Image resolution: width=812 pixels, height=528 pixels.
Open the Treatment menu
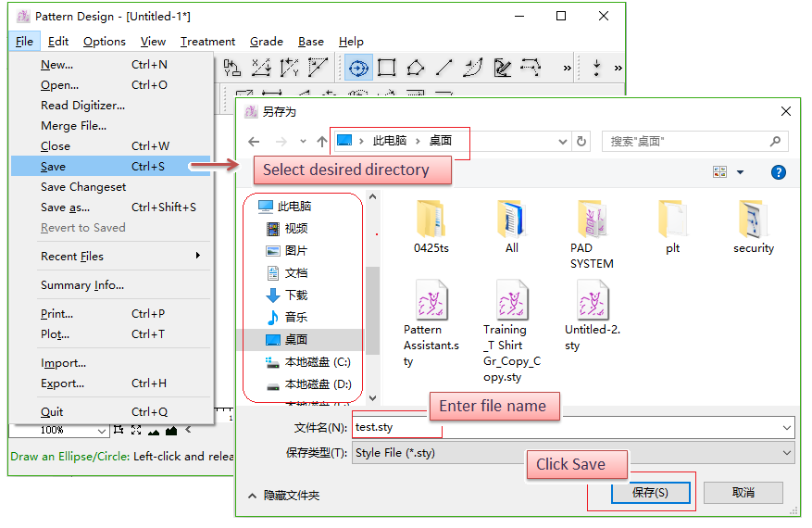[x=207, y=42]
